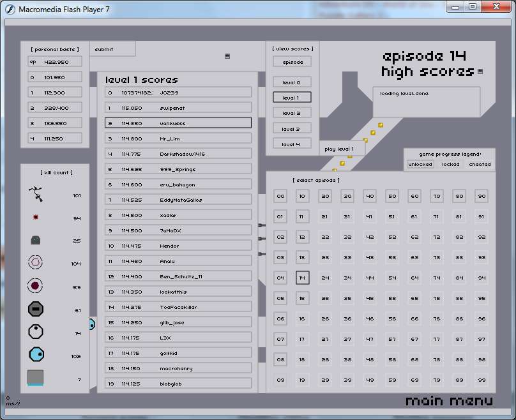Select level 3 score view
The image size is (516, 420).
click(292, 129)
